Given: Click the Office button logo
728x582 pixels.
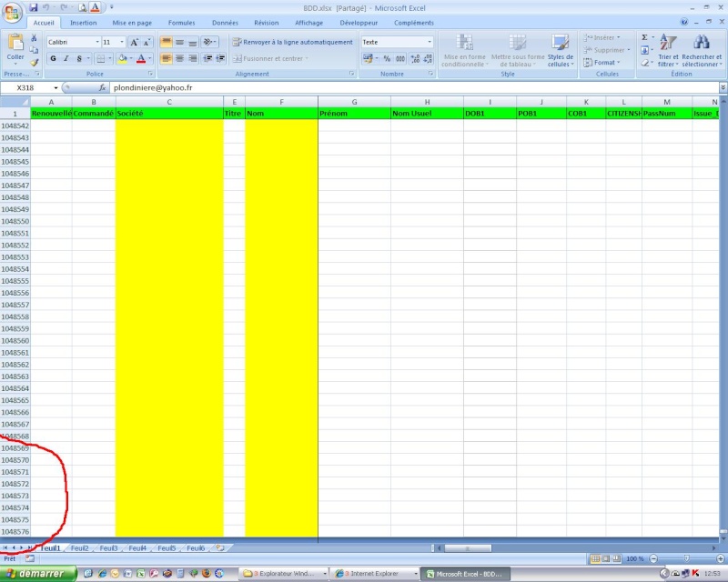Looking at the screenshot, I should pos(13,12).
